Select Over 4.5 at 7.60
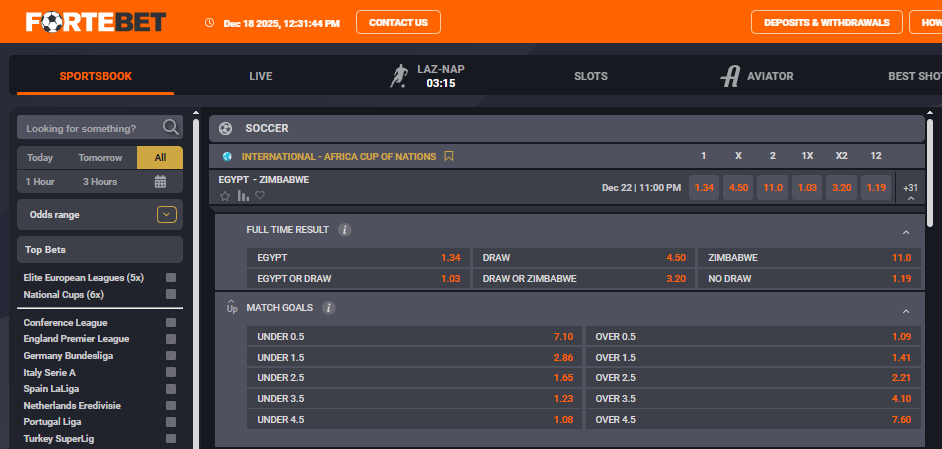Viewport: 942px width, 449px height. 753,420
